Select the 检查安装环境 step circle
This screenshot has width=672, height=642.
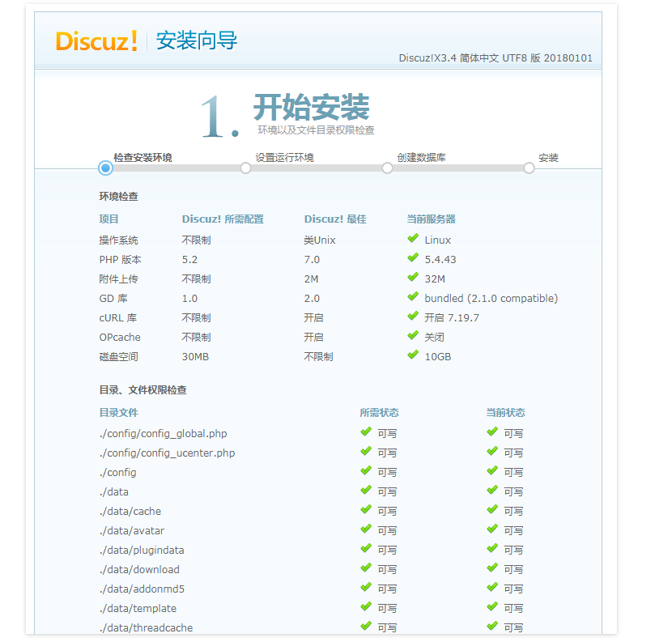[105, 168]
